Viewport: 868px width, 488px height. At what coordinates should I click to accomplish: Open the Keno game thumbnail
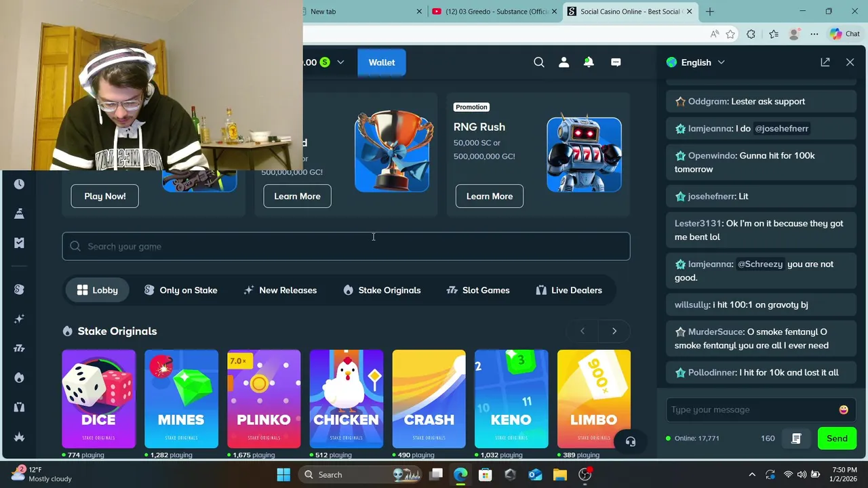point(511,399)
